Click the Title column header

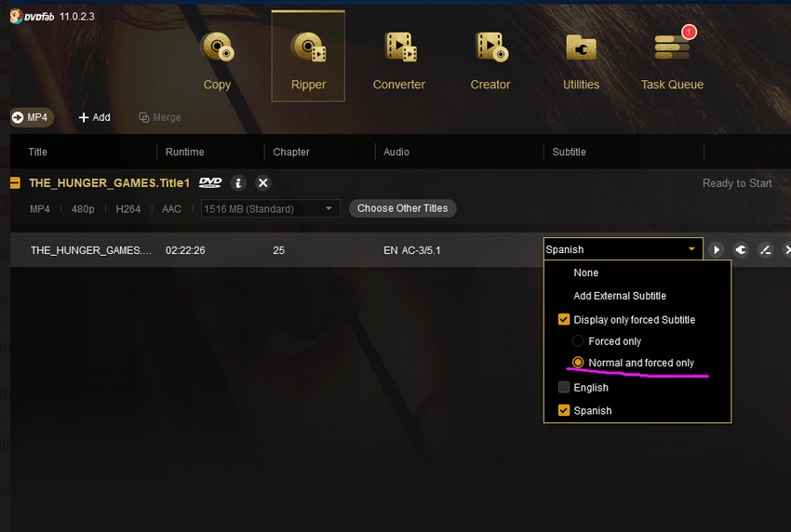(x=38, y=152)
